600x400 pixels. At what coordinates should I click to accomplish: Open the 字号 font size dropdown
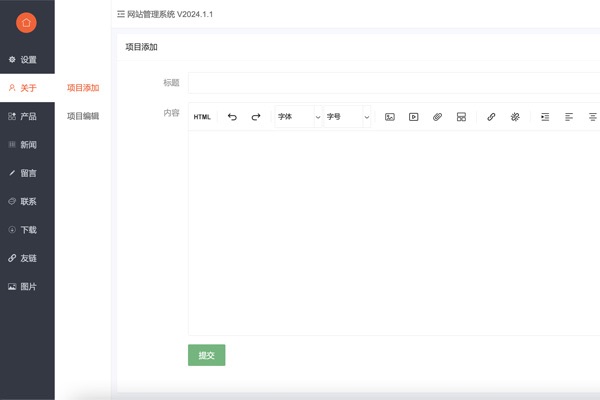point(347,117)
